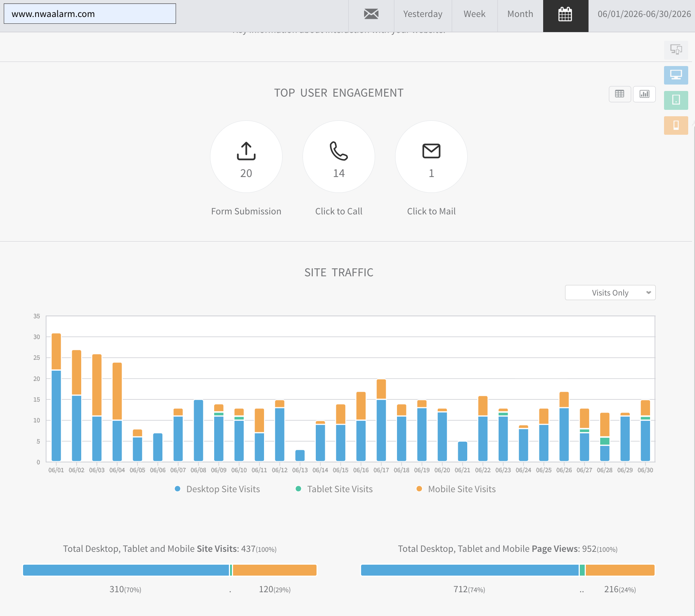Screen dimensions: 695x616
Task: Switch engagement to bar chart view icon
Action: pos(644,94)
